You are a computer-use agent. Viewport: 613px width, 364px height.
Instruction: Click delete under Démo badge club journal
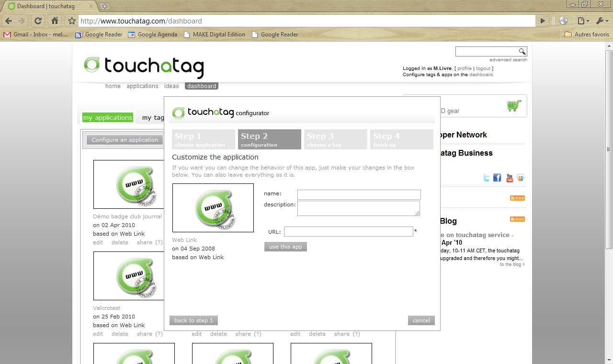[120, 242]
